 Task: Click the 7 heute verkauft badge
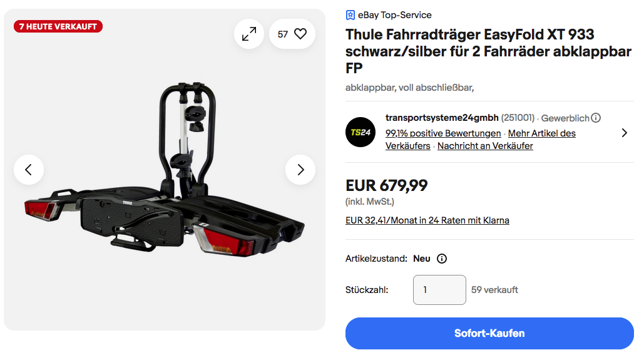[58, 27]
